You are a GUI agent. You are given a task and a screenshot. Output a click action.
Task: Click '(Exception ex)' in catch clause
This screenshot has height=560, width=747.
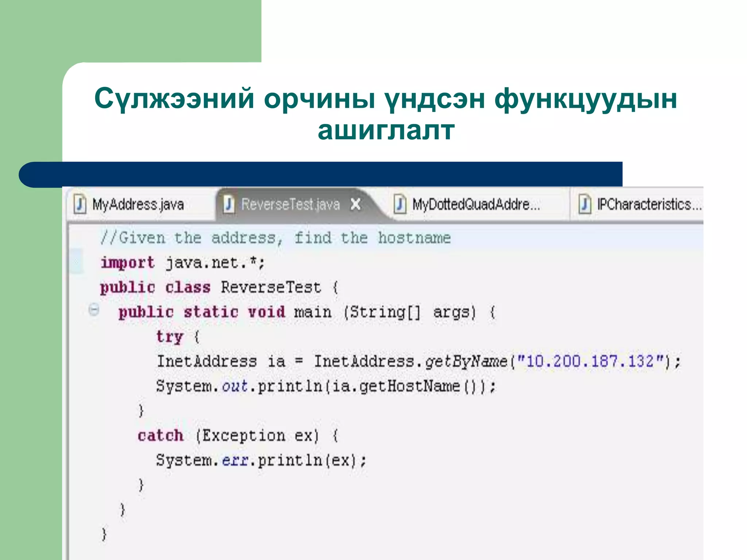coord(257,436)
